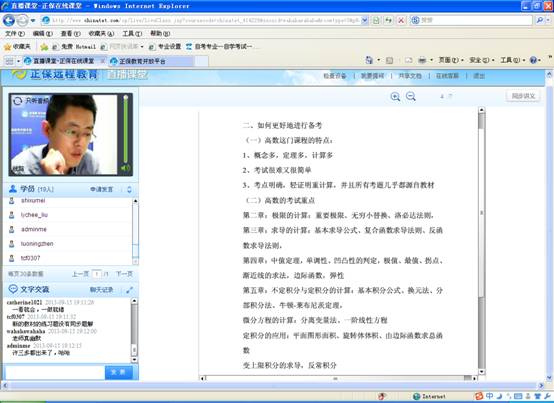554x403 pixels.
Task: Click the student list vertical scrollbar
Action: pyautogui.click(x=135, y=231)
